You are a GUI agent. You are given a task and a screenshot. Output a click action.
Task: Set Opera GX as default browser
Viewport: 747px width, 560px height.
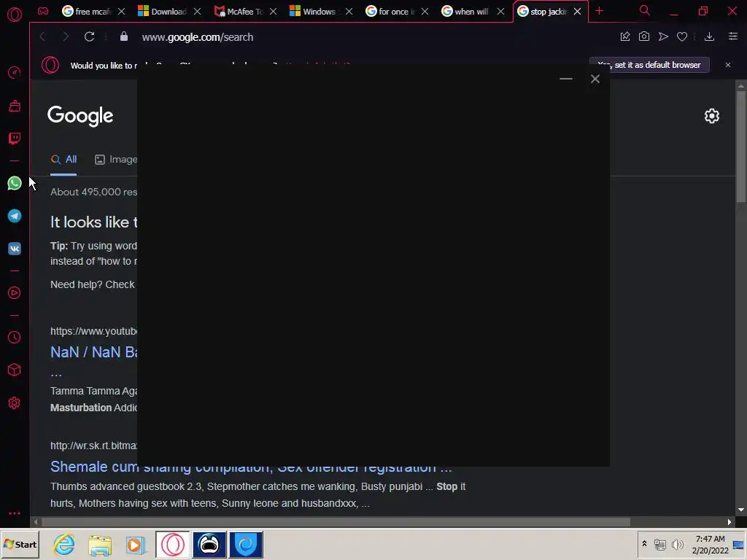coord(649,65)
